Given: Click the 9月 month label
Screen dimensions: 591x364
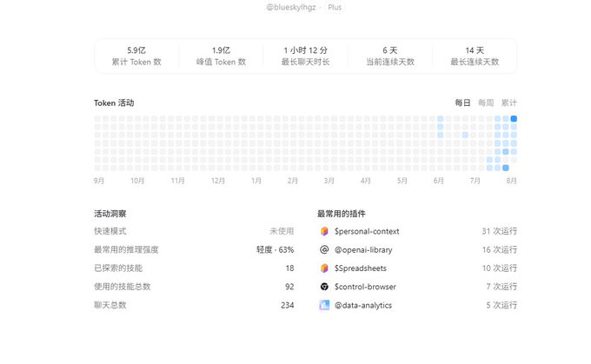Looking at the screenshot, I should [99, 181].
